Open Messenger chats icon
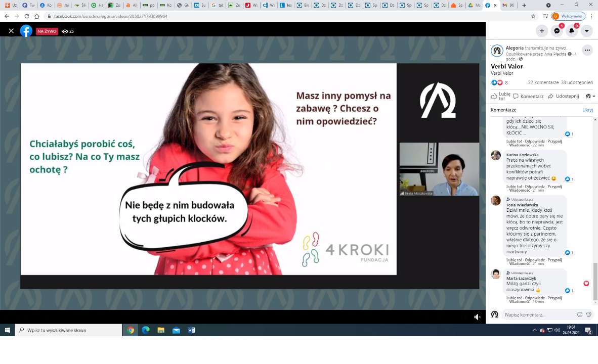Screen dimensions: 598x364 (557, 31)
